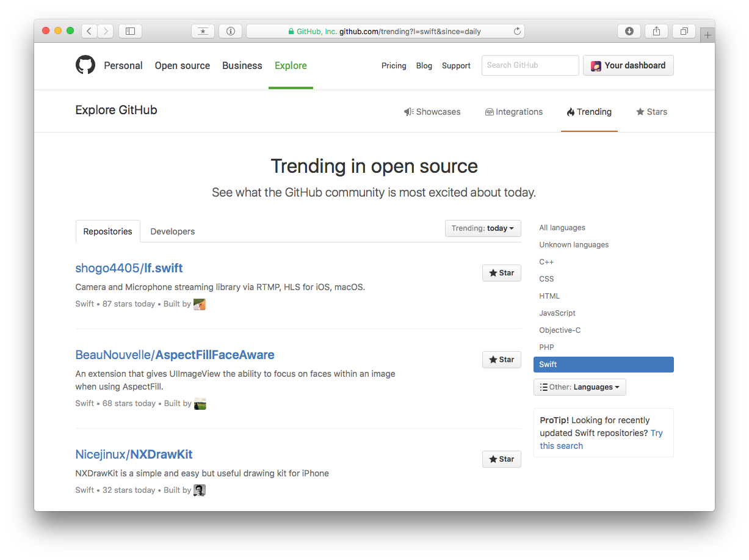Open the Showcases tab

coord(432,112)
